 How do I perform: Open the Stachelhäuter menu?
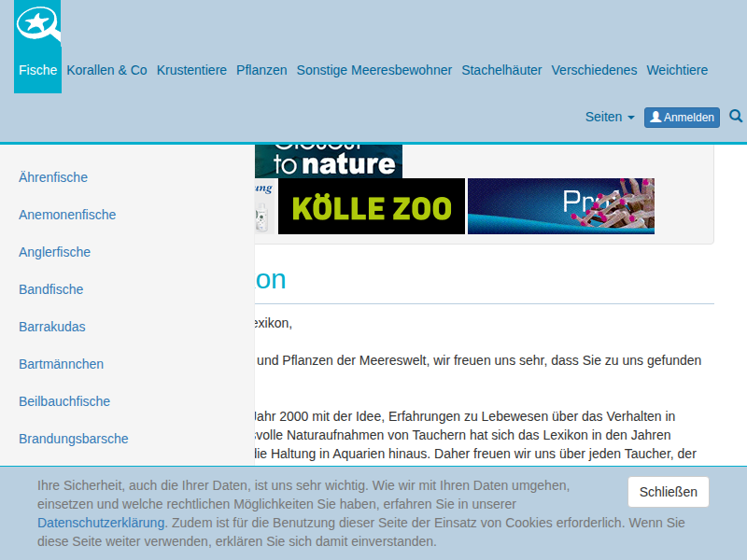pos(501,70)
